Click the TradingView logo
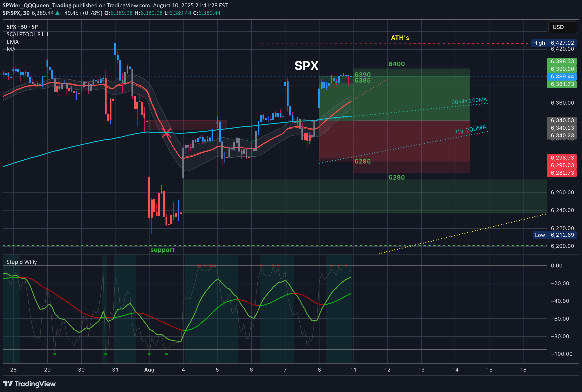This screenshot has height=392, width=582. [x=29, y=384]
